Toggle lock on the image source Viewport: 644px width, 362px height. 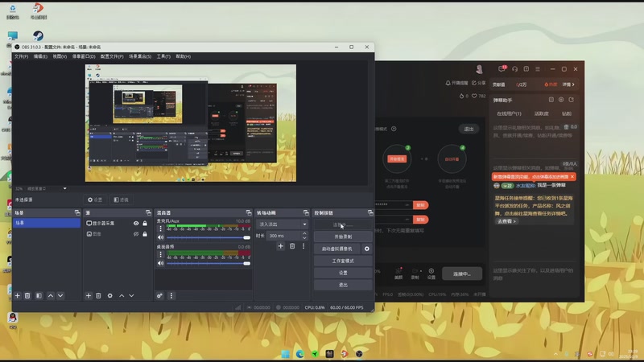tap(145, 234)
